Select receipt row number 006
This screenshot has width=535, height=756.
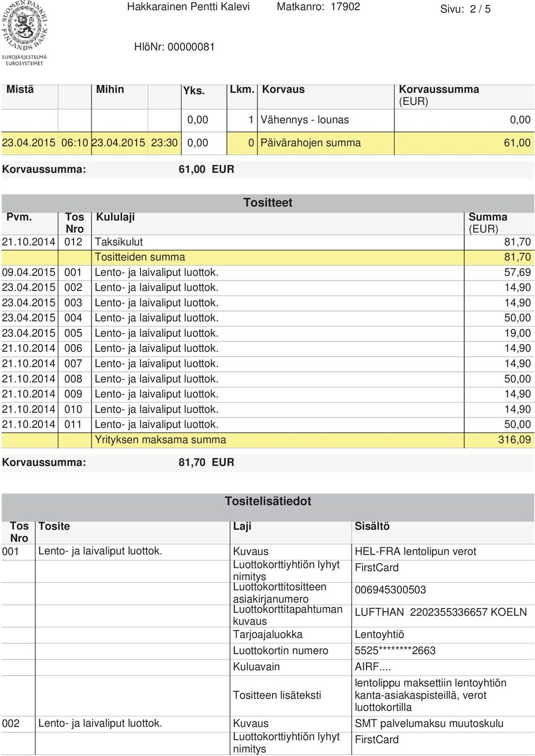267,348
